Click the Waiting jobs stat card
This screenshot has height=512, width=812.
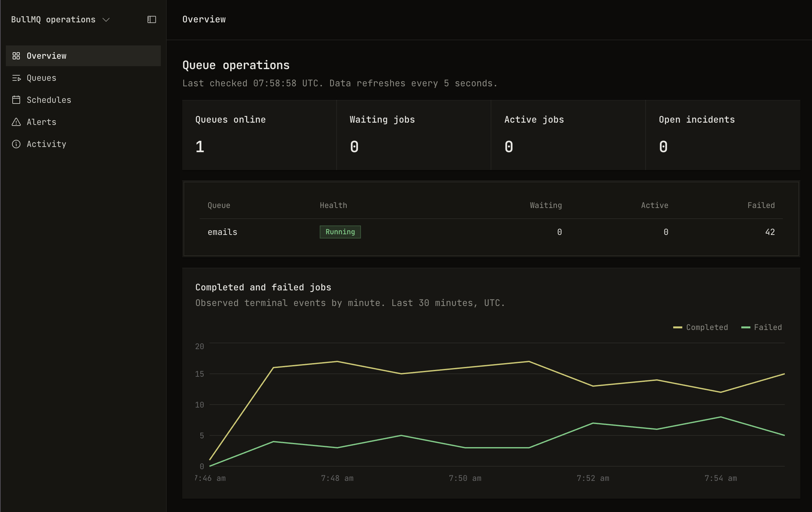point(414,135)
